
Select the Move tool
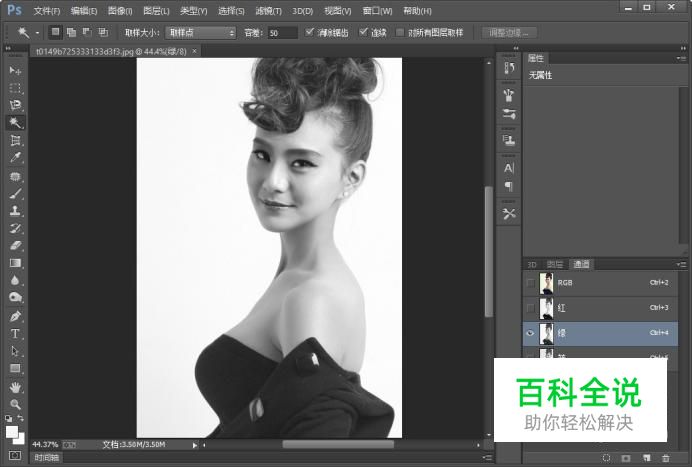coord(15,70)
